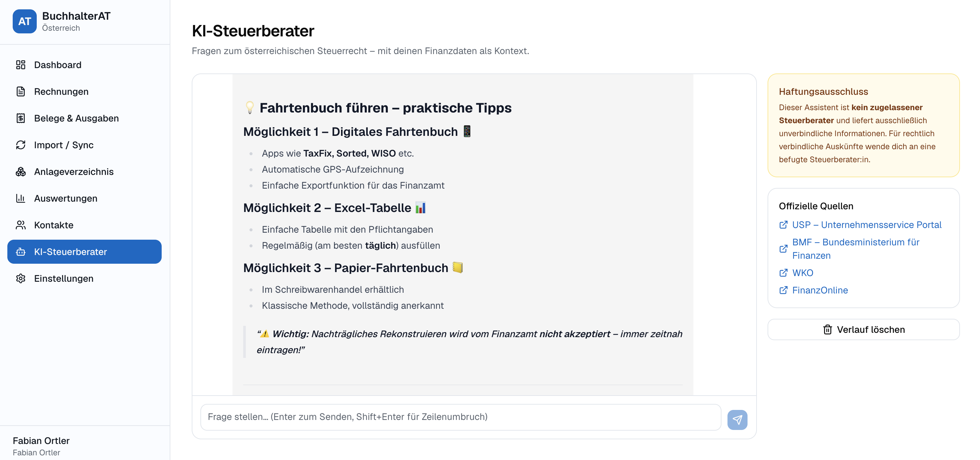Viewport: 980px width, 460px height.
Task: Click the Belege & Ausgaben receipt icon
Action: 21,118
